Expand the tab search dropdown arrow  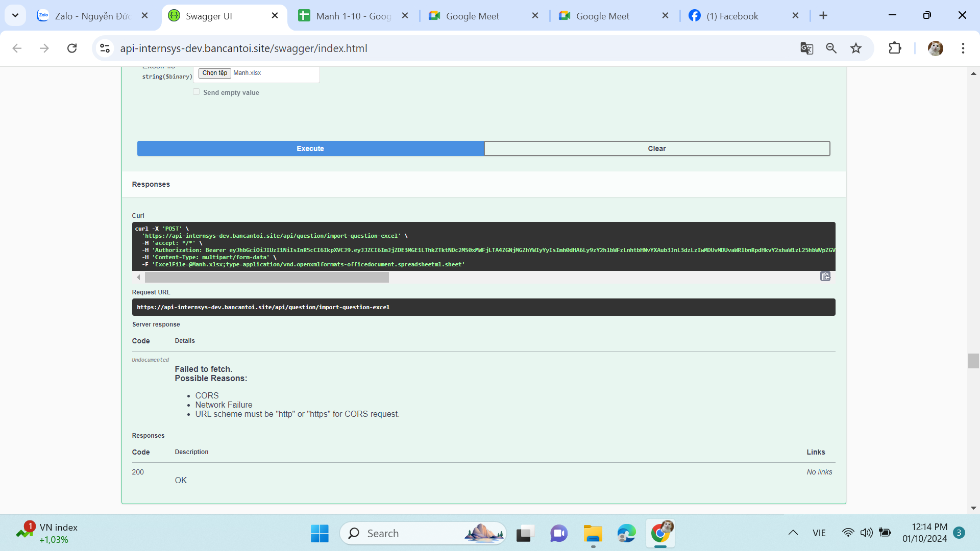(15, 16)
